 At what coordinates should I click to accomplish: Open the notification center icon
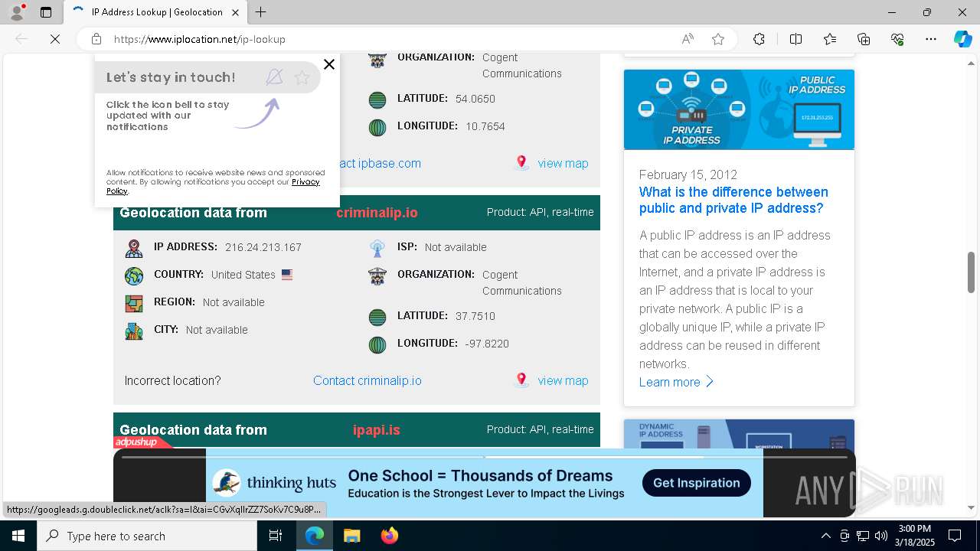click(x=955, y=536)
